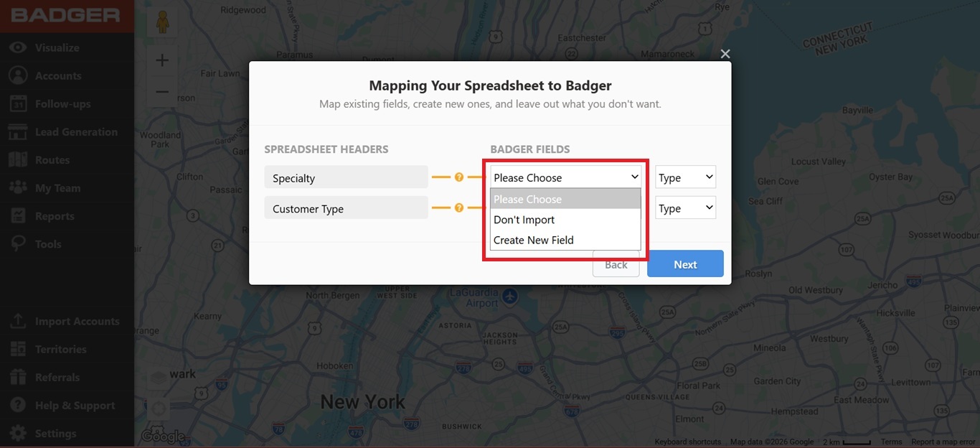Click the Routes map icon
The image size is (980, 448).
18,159
